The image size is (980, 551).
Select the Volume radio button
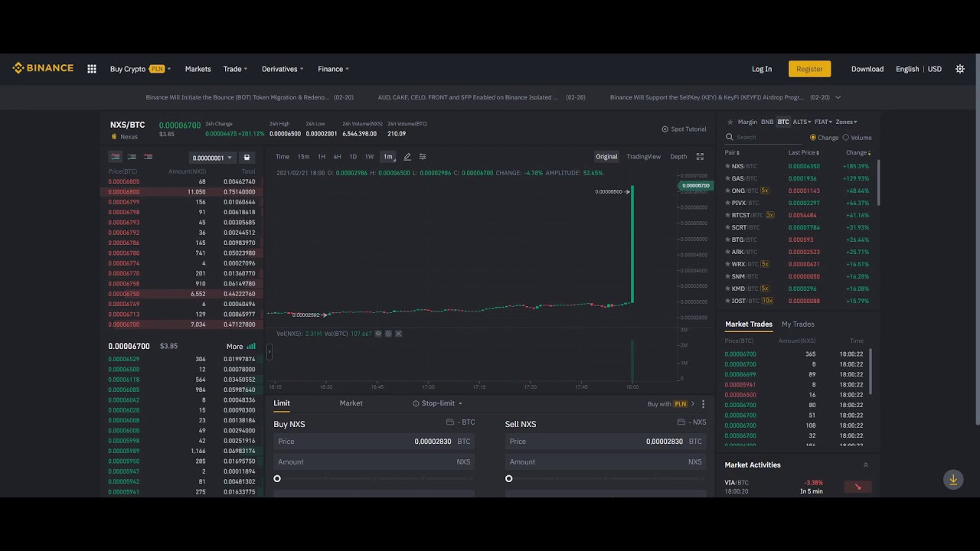(x=845, y=138)
